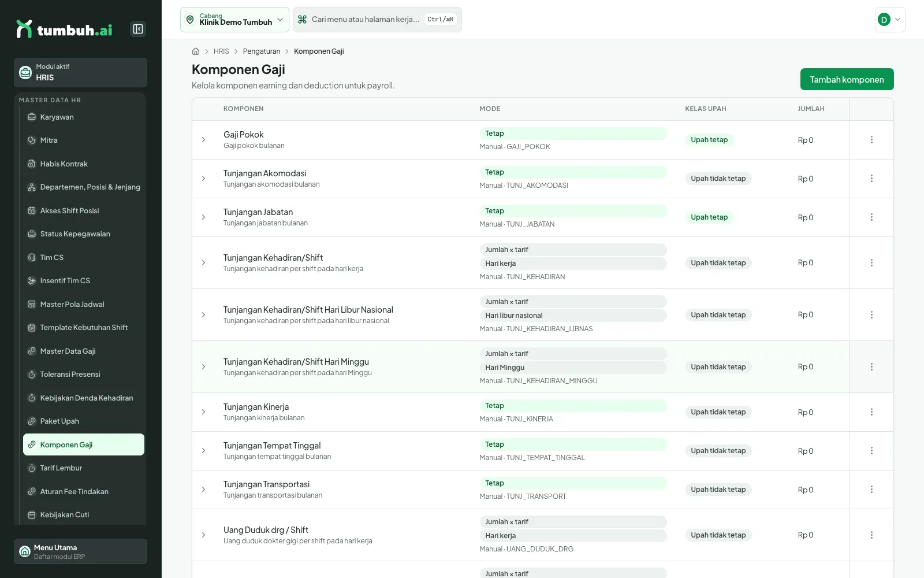Open actions menu for Tunjangan Tempat Tinggal

(871, 451)
